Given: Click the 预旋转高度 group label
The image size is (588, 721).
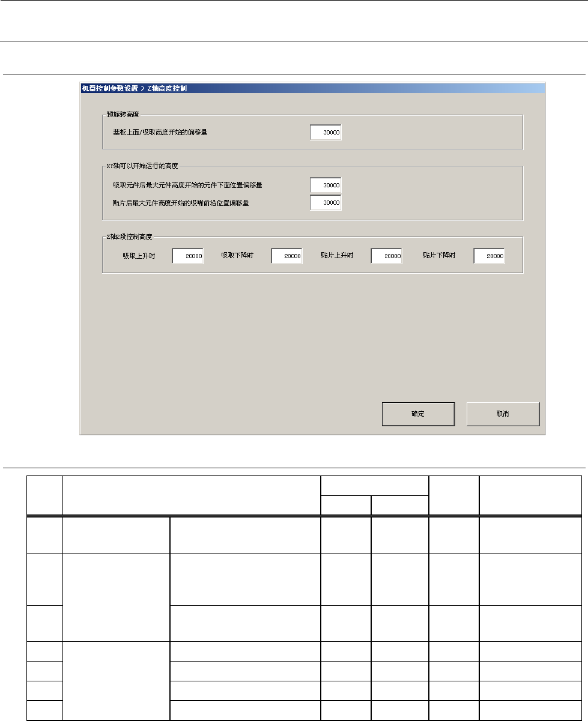Looking at the screenshot, I should pos(124,115).
